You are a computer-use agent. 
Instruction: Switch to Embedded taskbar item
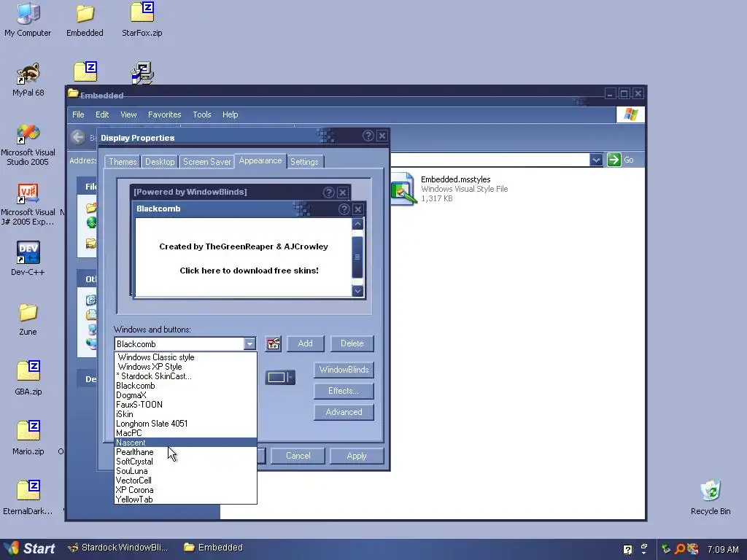[x=214, y=548]
